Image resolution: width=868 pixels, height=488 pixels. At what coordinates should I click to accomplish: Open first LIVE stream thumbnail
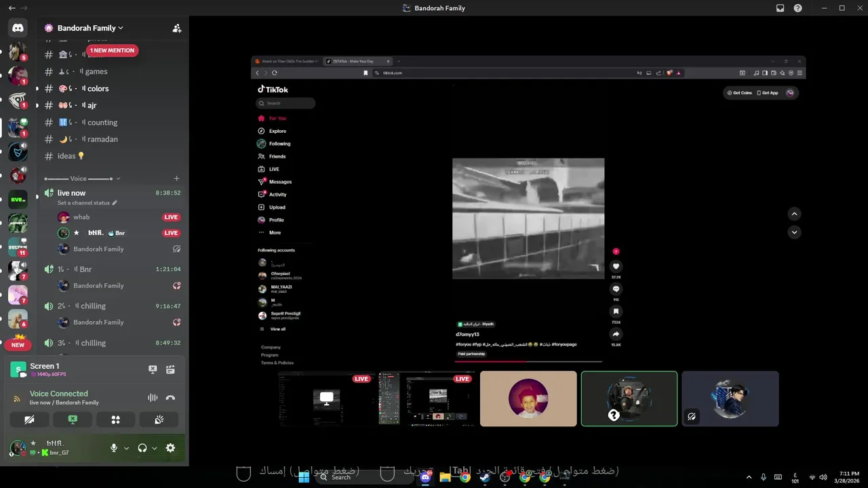point(326,399)
